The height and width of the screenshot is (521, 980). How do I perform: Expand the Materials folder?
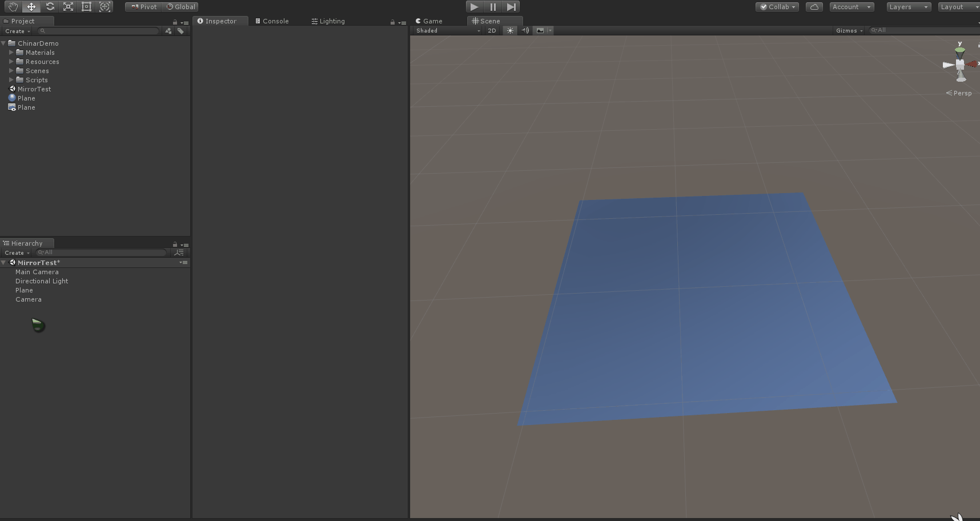tap(11, 53)
